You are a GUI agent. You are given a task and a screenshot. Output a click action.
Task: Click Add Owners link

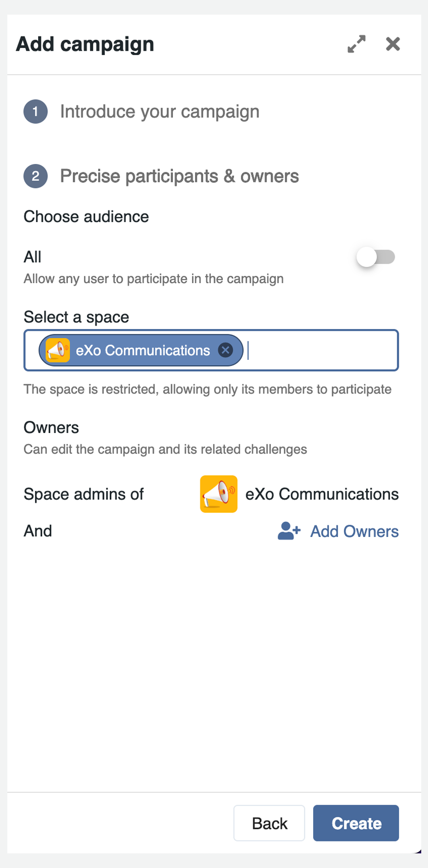coord(354,532)
